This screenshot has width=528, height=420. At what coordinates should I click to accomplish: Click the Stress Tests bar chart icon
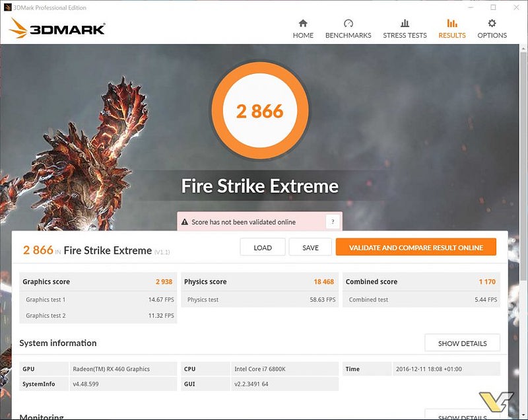[x=405, y=23]
